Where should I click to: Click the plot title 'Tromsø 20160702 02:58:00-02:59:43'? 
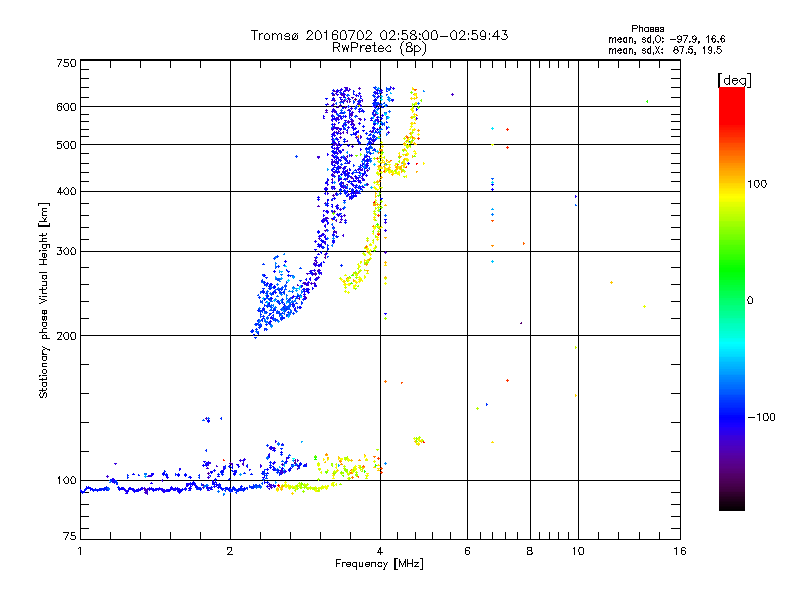(x=380, y=35)
